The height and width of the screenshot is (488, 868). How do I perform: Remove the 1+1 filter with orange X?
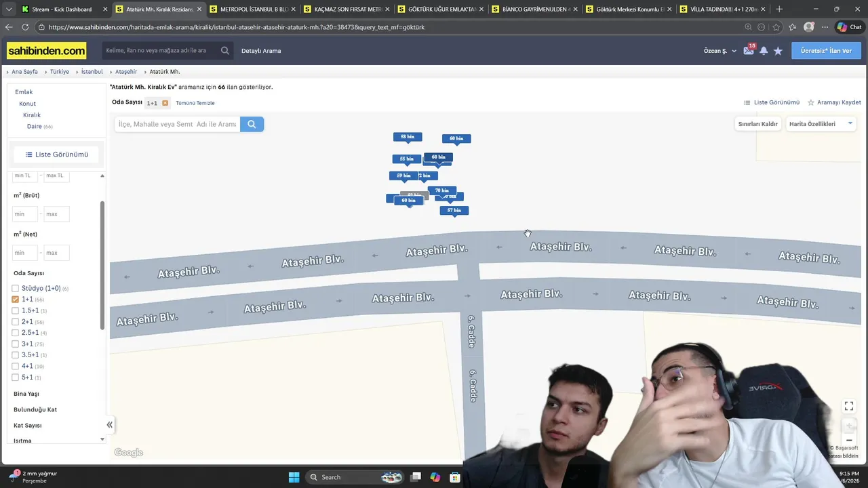coord(165,103)
